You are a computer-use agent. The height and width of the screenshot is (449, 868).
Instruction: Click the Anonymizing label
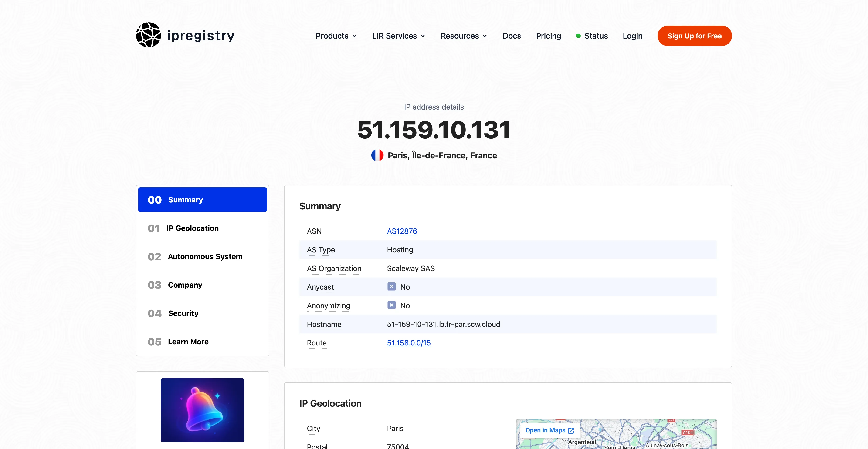[x=329, y=306]
